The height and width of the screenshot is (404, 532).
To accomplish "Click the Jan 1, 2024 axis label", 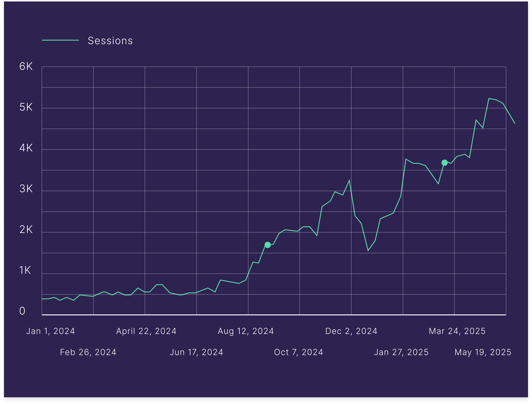I will click(51, 331).
